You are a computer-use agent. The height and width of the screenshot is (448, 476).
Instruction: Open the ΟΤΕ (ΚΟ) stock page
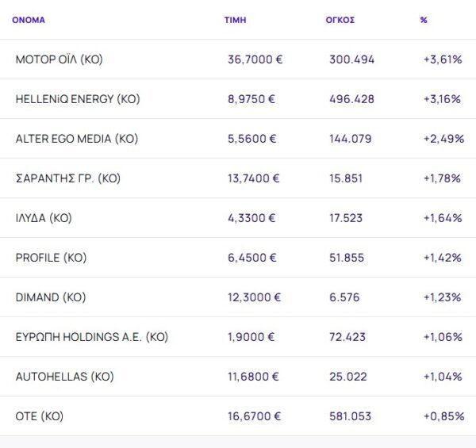point(40,416)
